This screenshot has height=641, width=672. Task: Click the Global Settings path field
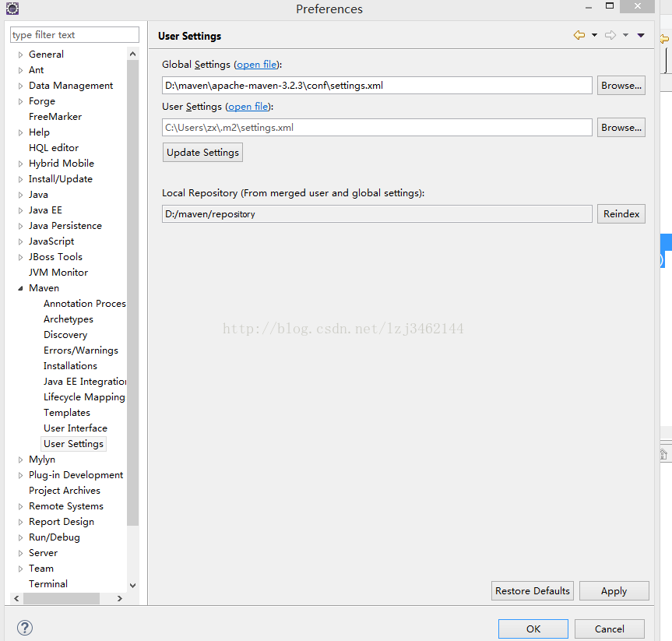click(x=377, y=86)
